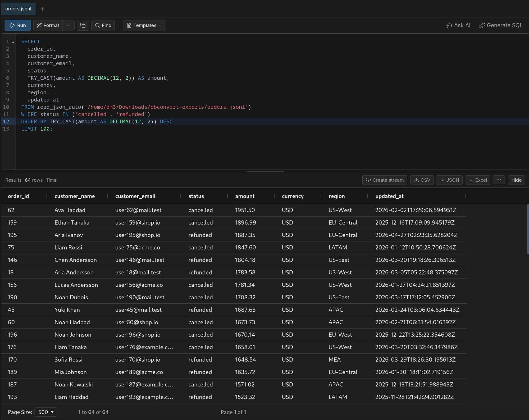This screenshot has height=420, width=529.
Task: Open the Ask AI assistant
Action: point(458,25)
